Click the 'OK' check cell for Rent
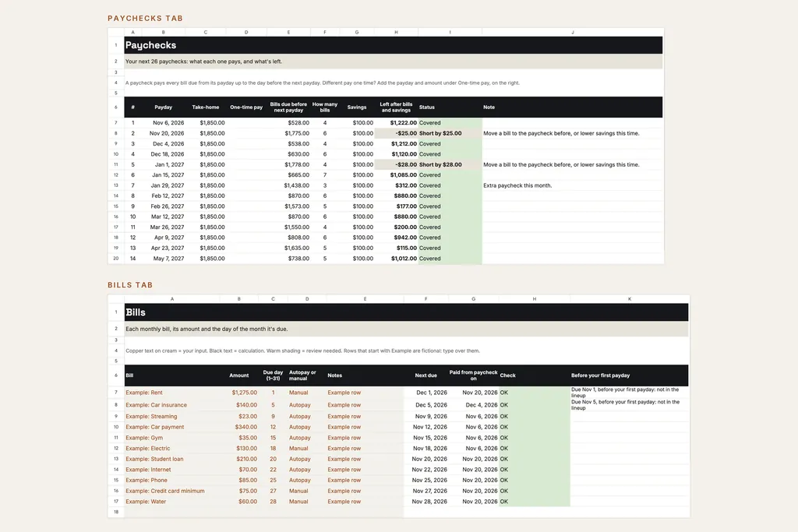The image size is (798, 532). tap(535, 393)
